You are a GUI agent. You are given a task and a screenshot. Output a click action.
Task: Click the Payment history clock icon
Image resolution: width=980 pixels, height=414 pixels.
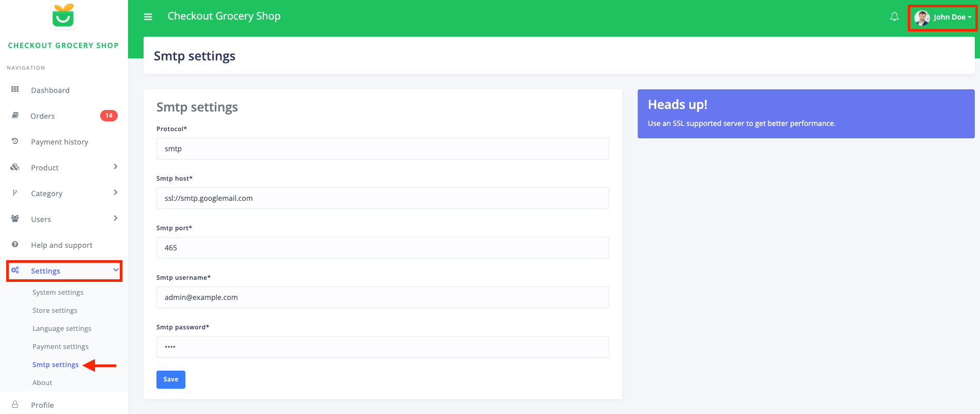click(15, 141)
